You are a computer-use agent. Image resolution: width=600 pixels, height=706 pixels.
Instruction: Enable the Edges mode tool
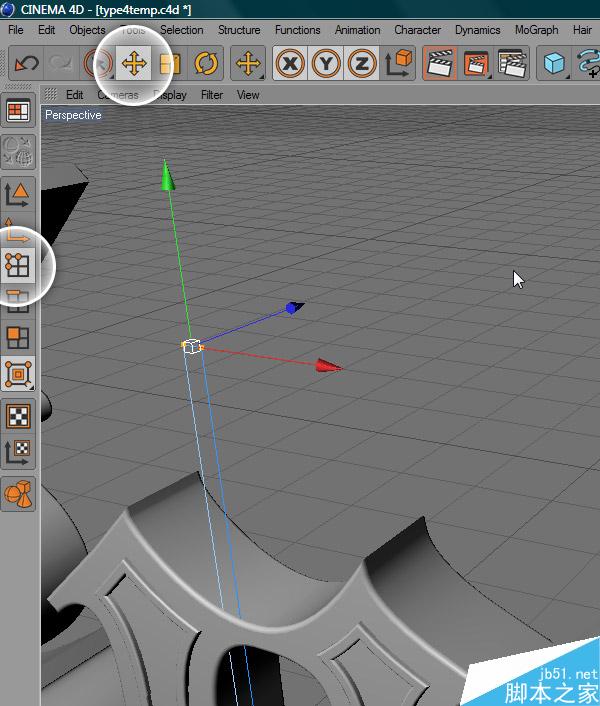pos(18,301)
